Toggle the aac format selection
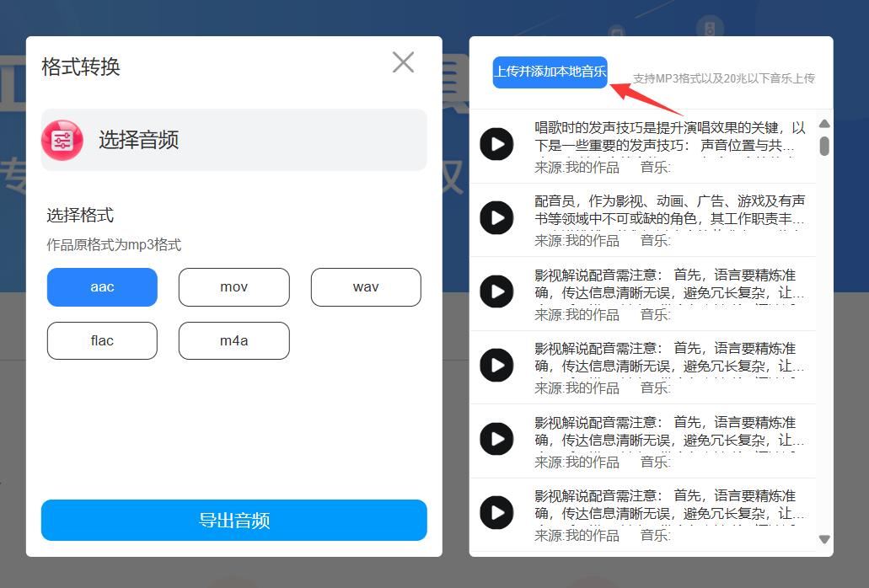Viewport: 869px width, 588px height. point(102,286)
